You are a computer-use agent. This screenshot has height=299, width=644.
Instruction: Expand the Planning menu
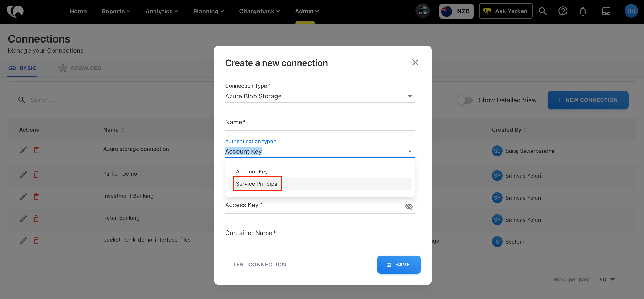(x=209, y=11)
